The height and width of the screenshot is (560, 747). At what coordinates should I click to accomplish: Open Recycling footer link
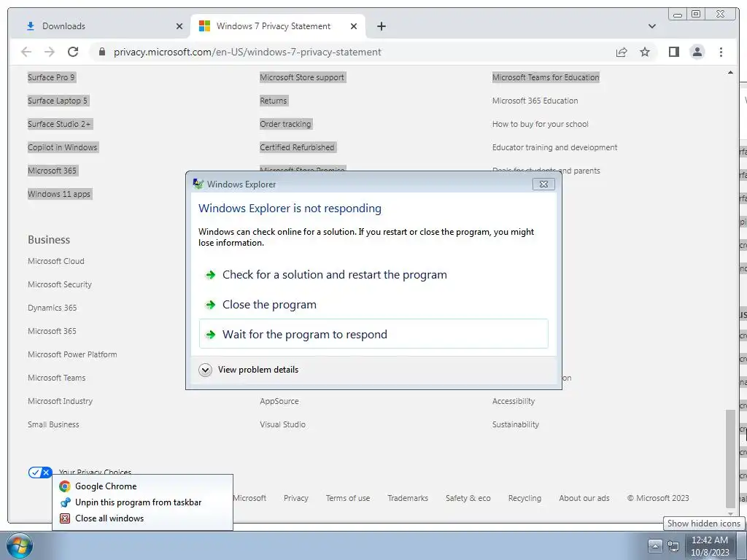pyautogui.click(x=525, y=498)
